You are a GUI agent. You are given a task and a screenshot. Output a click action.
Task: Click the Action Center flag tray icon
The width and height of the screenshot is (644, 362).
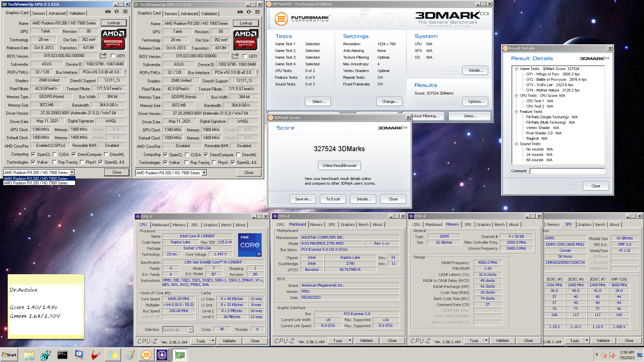coord(612,355)
